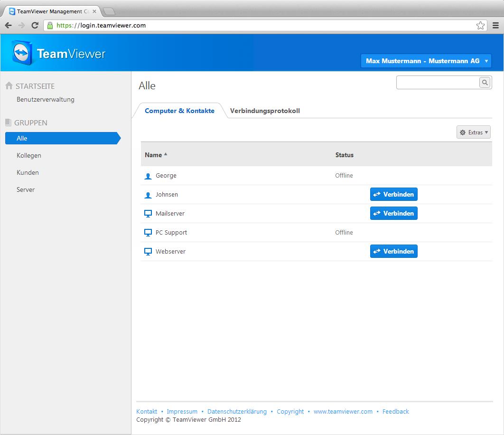Click the Status column header

pyautogui.click(x=344, y=155)
